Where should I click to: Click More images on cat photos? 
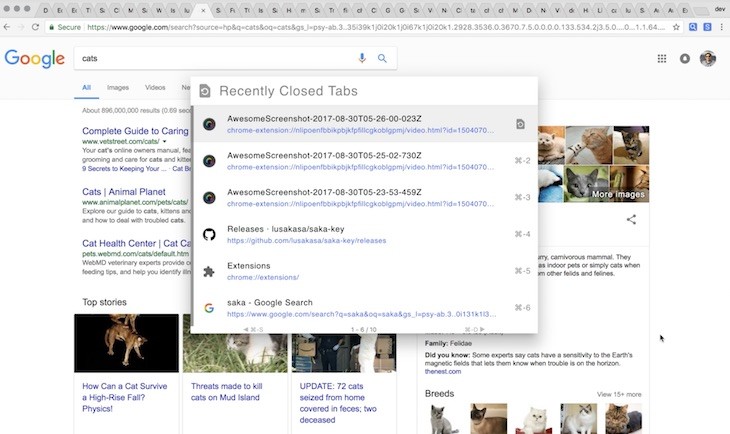618,194
